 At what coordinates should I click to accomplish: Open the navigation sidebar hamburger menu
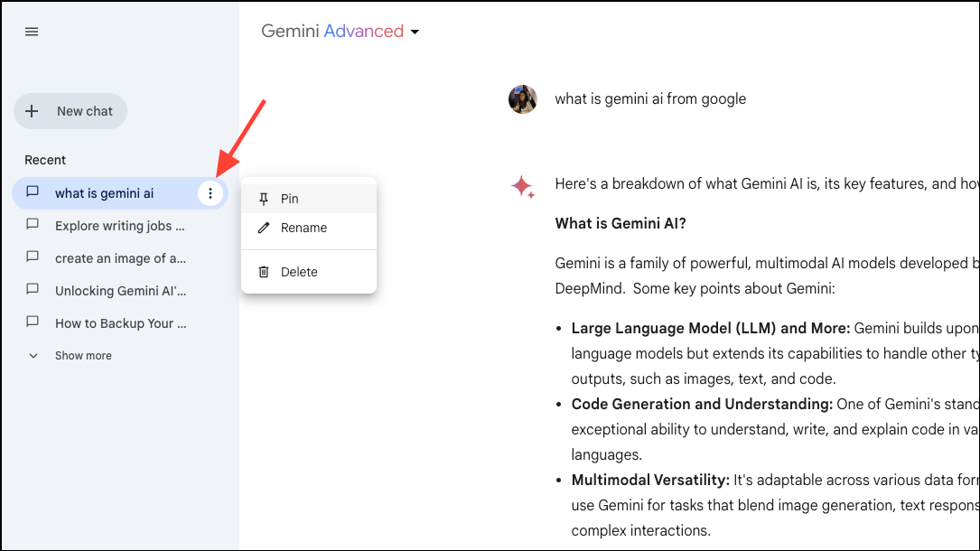31,31
